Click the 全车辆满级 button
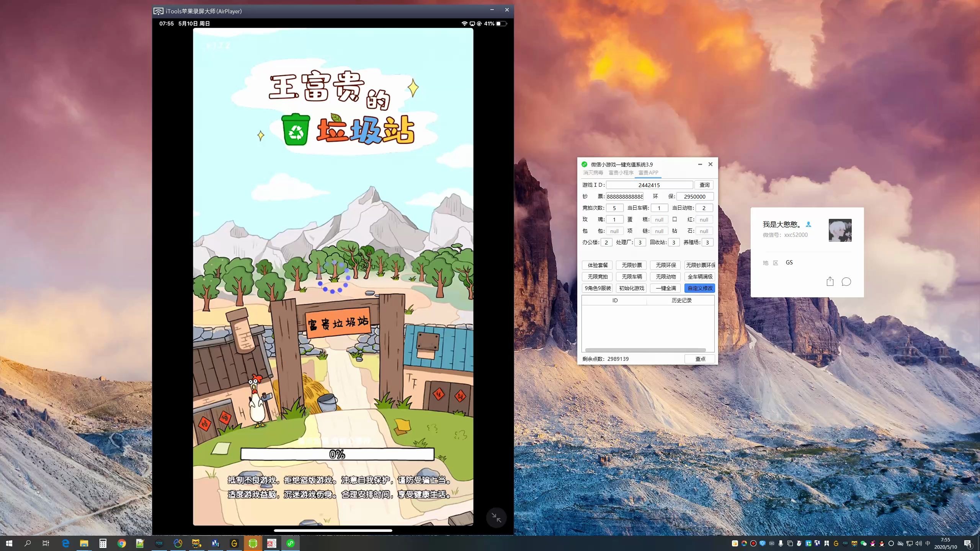This screenshot has height=551, width=980. click(x=700, y=277)
